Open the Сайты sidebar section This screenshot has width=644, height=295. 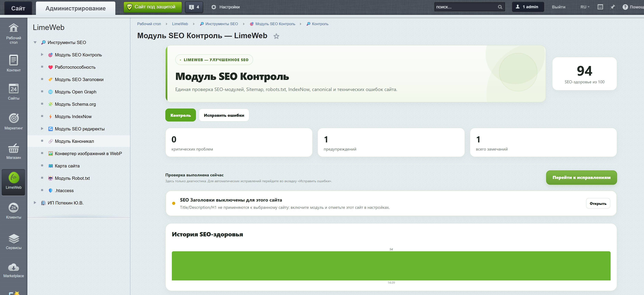tap(14, 92)
